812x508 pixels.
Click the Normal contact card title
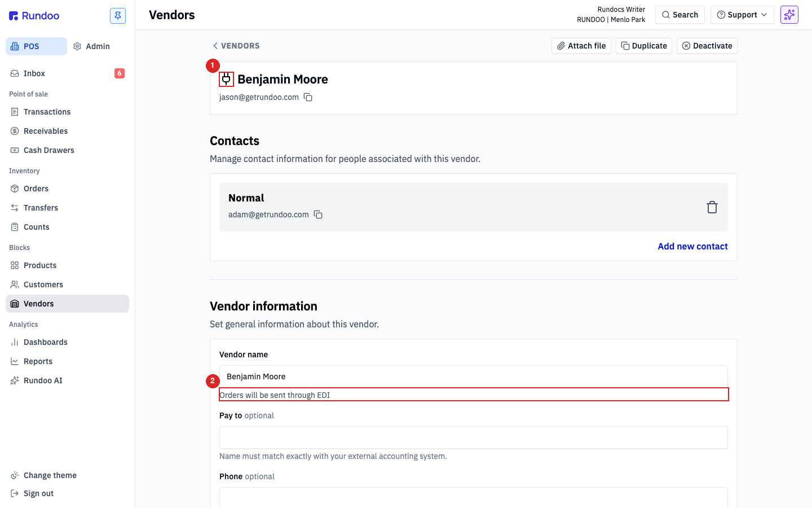click(246, 198)
